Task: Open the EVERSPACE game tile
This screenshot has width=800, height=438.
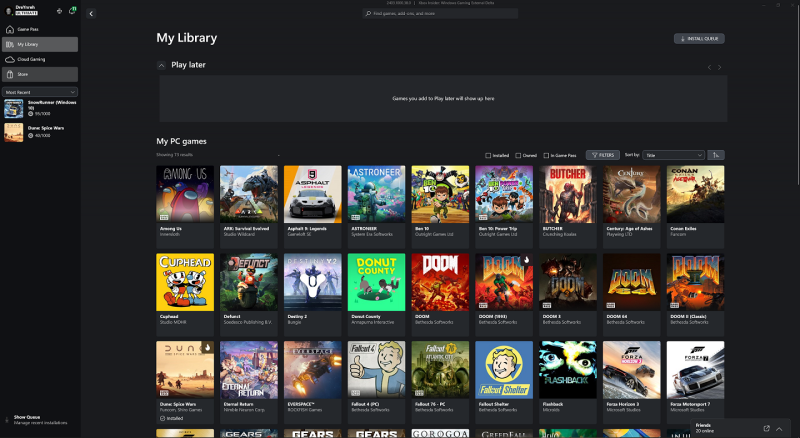Action: [313, 382]
